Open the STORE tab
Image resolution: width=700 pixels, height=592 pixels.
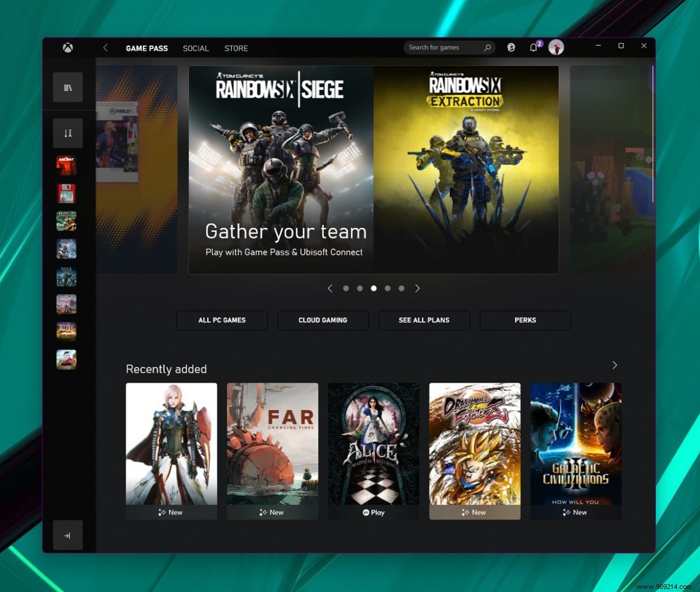236,48
